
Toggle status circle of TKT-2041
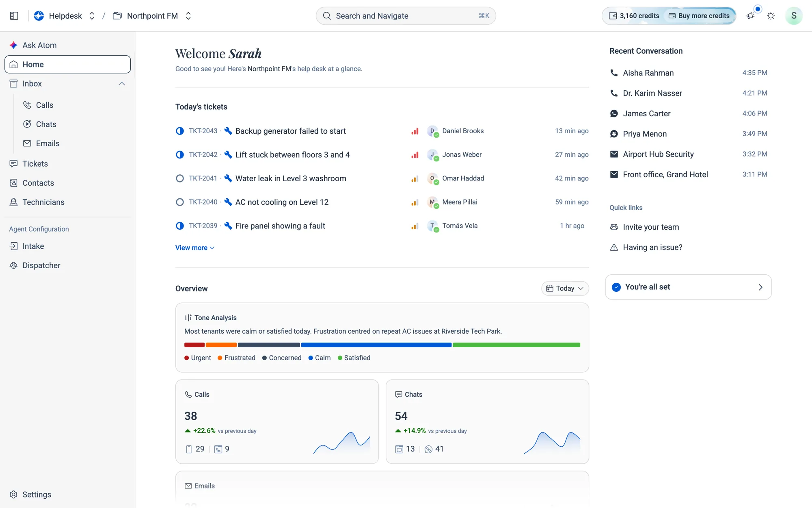[180, 178]
